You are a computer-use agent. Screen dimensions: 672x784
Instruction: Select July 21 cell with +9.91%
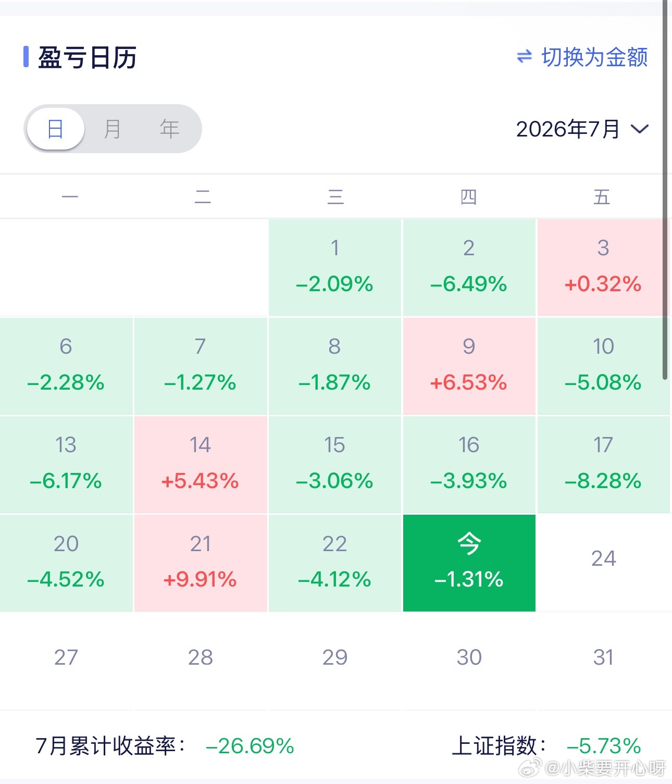pyautogui.click(x=201, y=563)
